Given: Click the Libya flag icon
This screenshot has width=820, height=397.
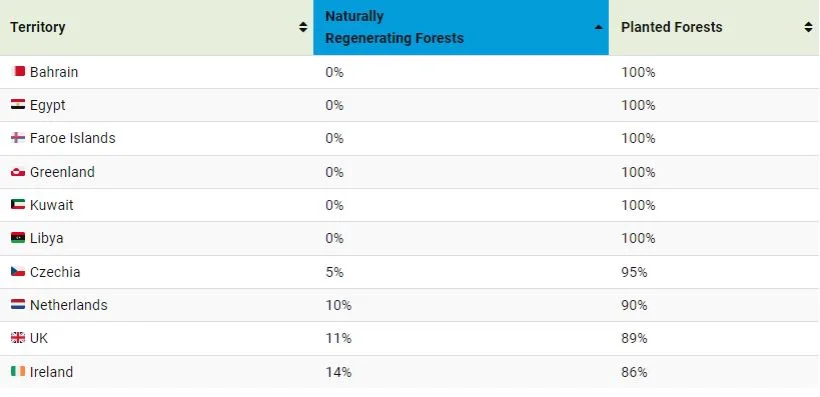Looking at the screenshot, I should click(x=18, y=238).
